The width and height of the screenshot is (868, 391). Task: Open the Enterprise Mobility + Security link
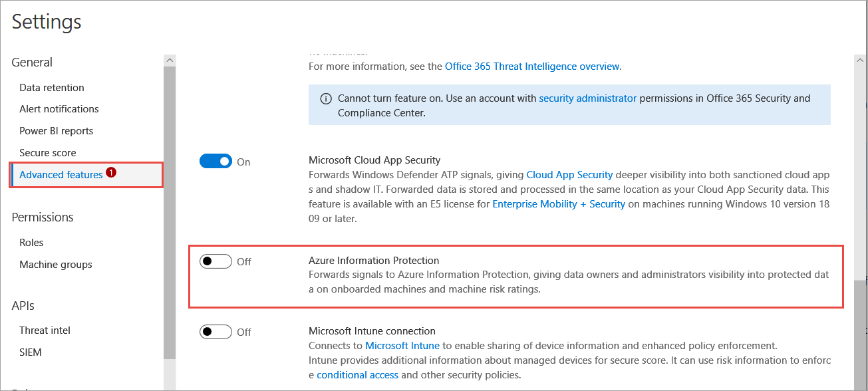pyautogui.click(x=559, y=204)
